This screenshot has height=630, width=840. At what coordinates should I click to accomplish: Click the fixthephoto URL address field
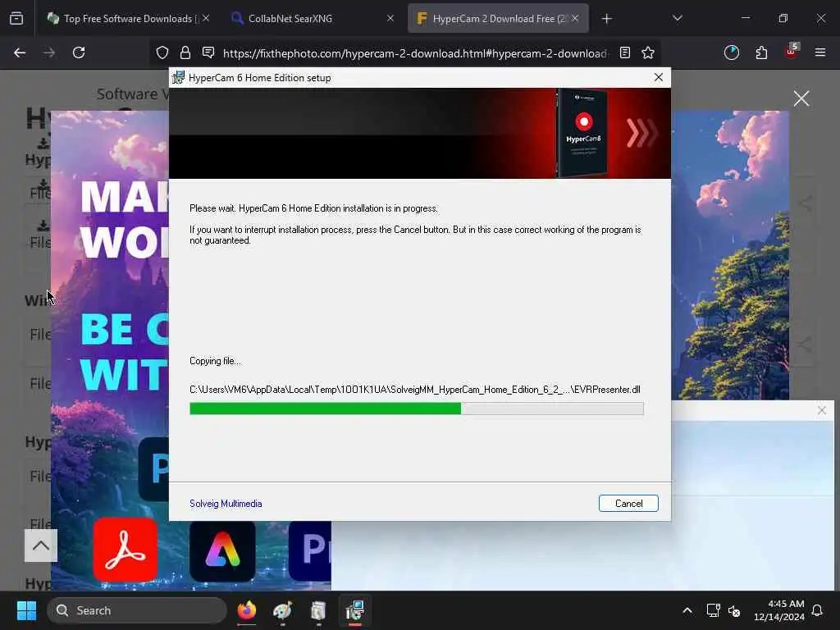click(415, 53)
